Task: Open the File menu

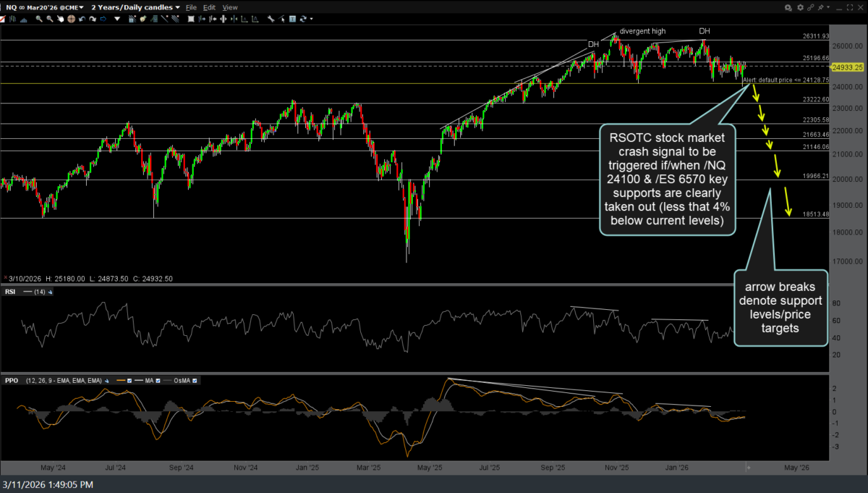Action: click(x=191, y=7)
